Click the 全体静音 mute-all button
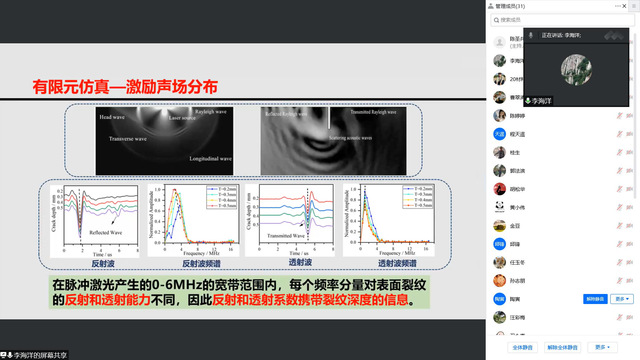This screenshot has height=360, width=640. tap(522, 347)
